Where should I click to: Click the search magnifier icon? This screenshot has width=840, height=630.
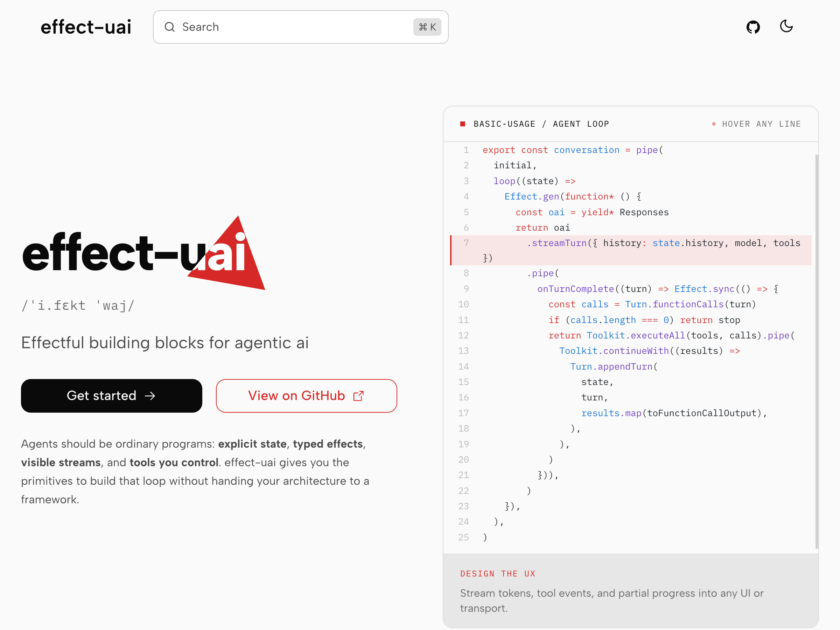click(x=169, y=27)
